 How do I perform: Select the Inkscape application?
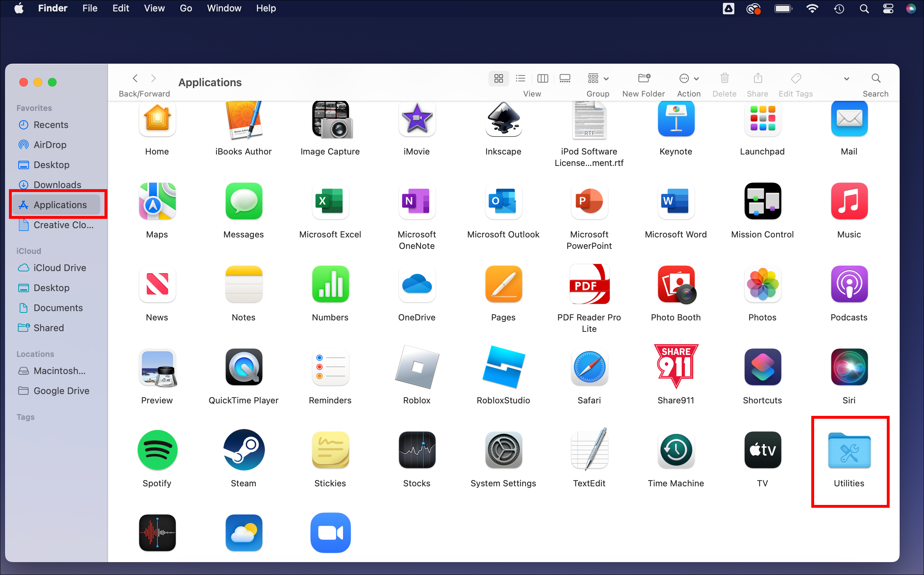click(x=504, y=119)
